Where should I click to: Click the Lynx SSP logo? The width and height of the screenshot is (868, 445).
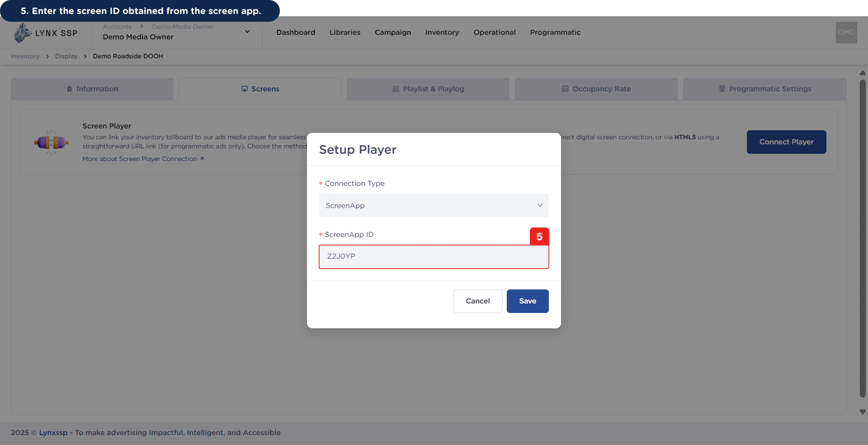point(45,32)
